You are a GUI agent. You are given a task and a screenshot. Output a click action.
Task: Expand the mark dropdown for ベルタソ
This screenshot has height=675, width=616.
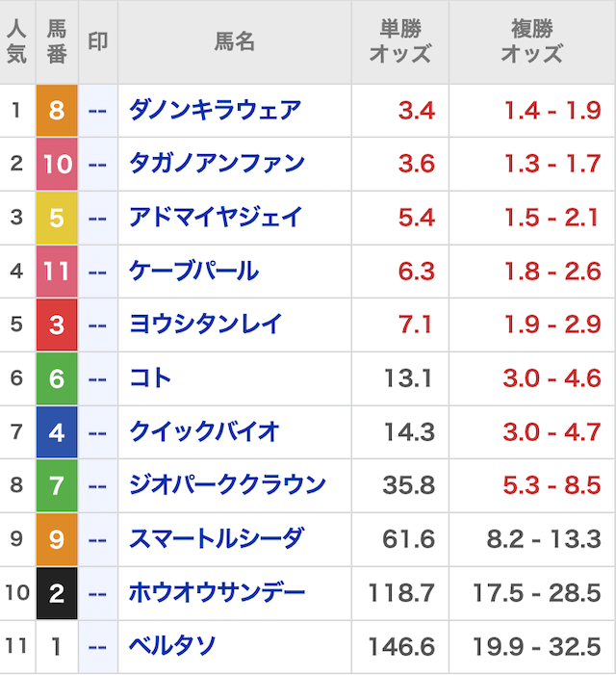click(x=97, y=647)
